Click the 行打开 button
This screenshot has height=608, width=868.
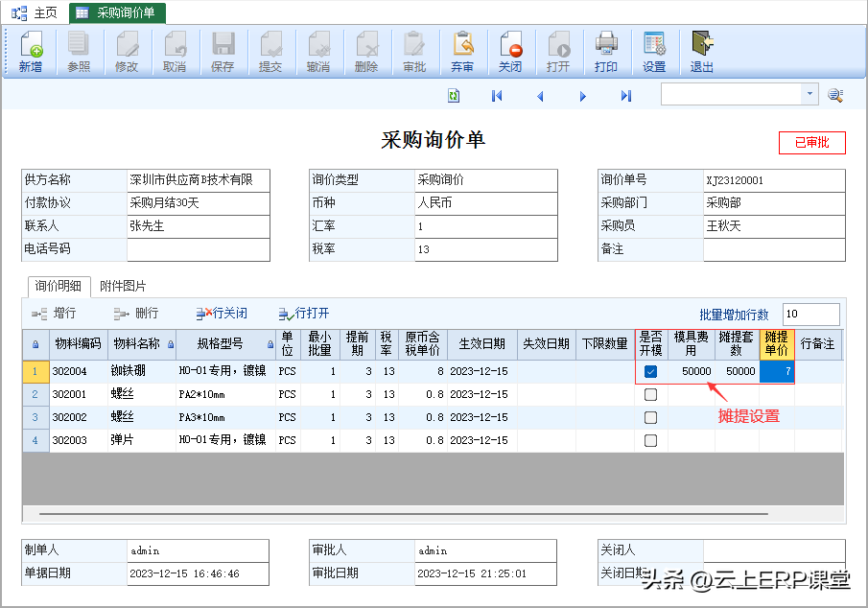[x=304, y=314]
